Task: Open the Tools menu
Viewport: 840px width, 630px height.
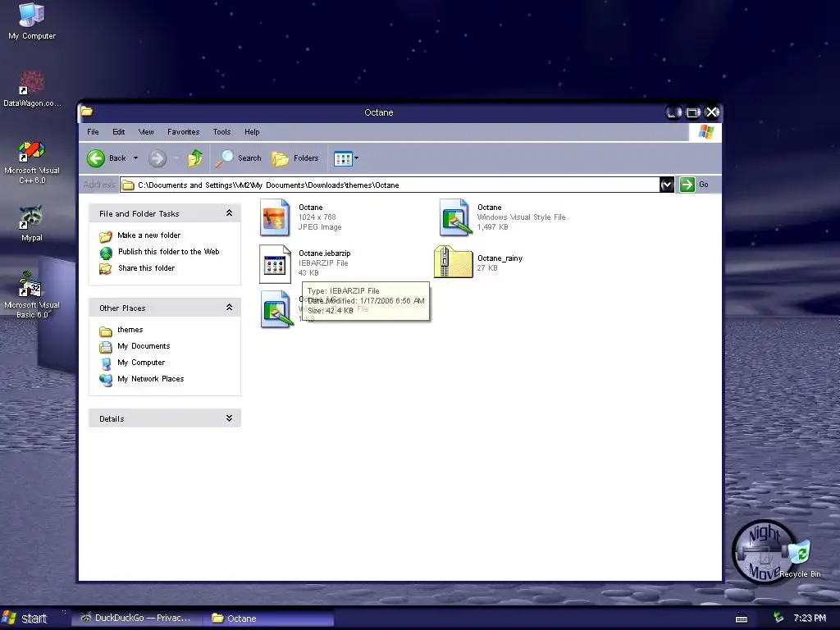Action: (x=221, y=132)
